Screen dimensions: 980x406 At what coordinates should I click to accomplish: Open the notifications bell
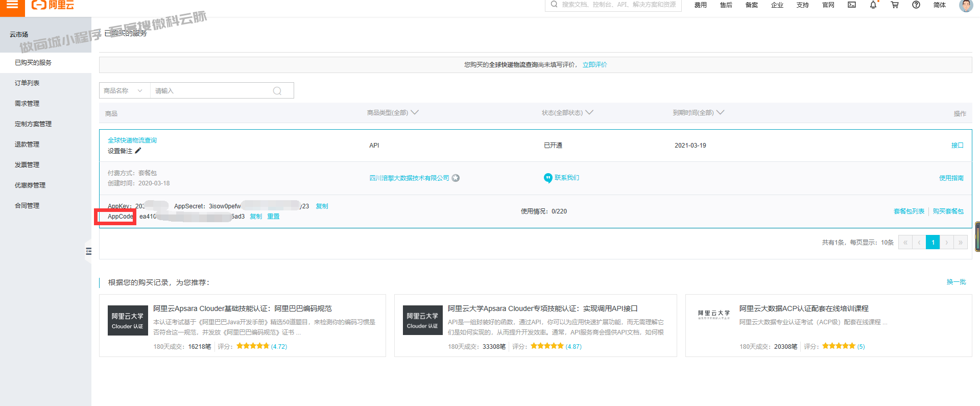click(873, 5)
